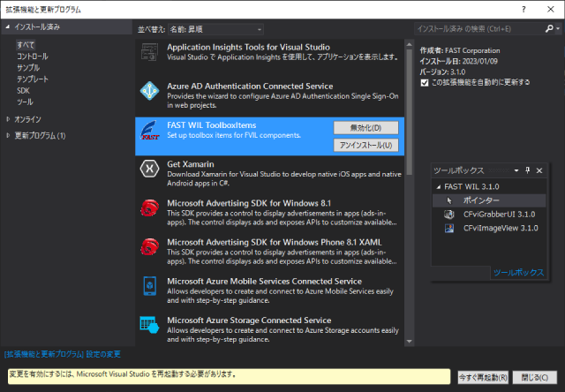This screenshot has height=392, width=565.
Task: Click the 無効化(D) disable button
Action: coord(365,127)
